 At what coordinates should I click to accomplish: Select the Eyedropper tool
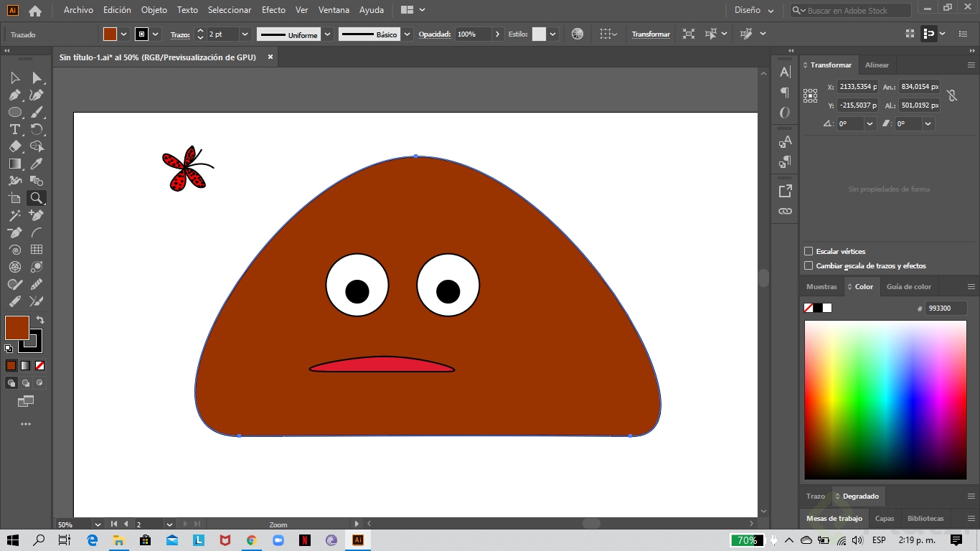tap(37, 164)
